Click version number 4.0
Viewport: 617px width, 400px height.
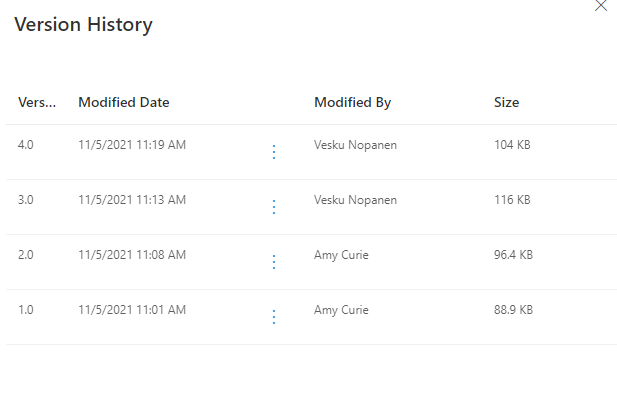point(26,145)
